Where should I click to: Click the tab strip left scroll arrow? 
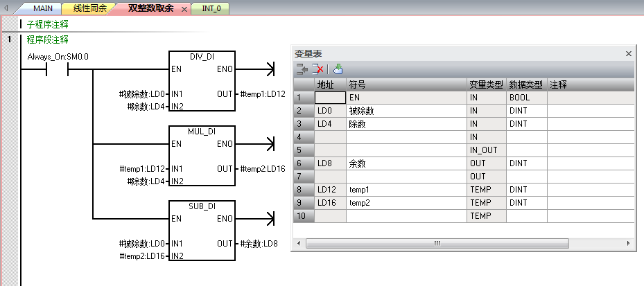(6, 8)
